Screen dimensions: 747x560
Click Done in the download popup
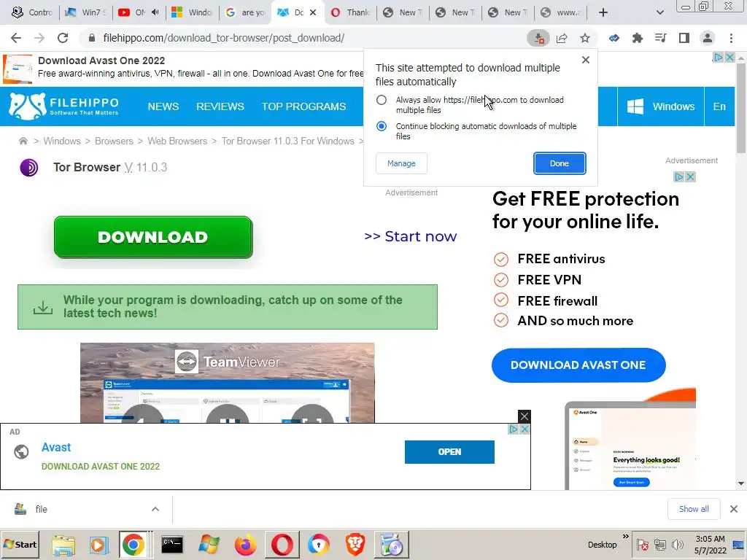pyautogui.click(x=560, y=163)
